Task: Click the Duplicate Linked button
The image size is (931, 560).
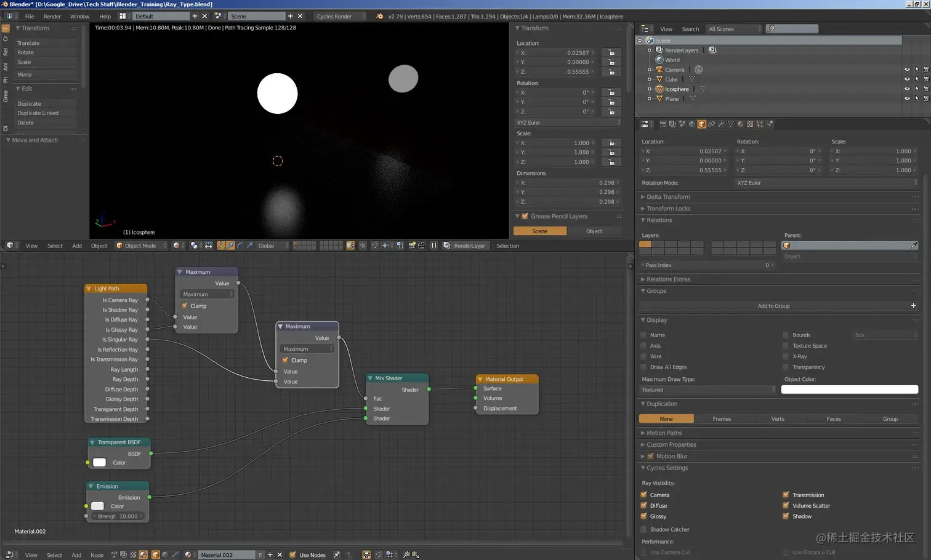Action: pos(38,113)
